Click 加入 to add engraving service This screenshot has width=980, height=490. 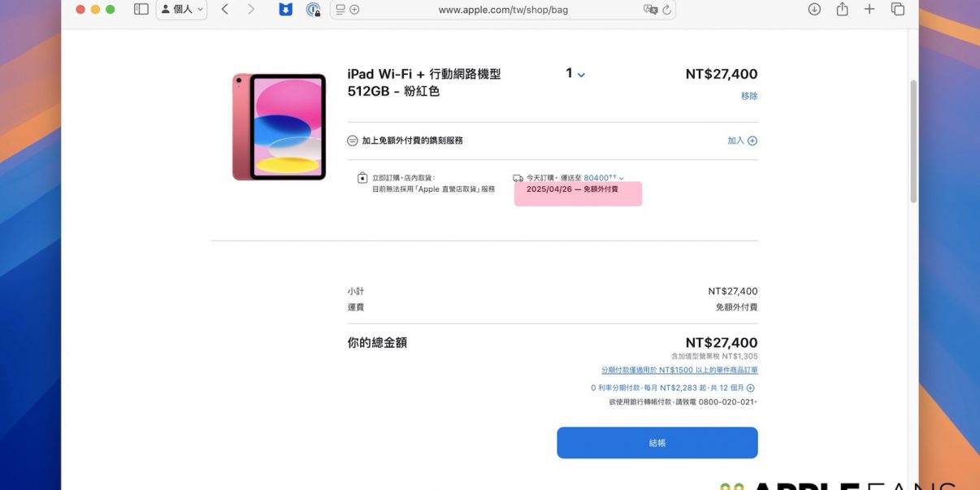742,141
